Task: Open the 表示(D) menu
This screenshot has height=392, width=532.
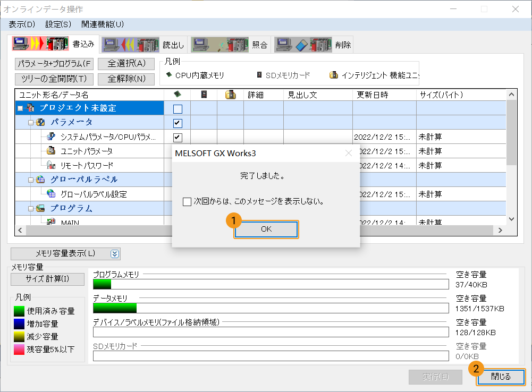Action: [22, 24]
